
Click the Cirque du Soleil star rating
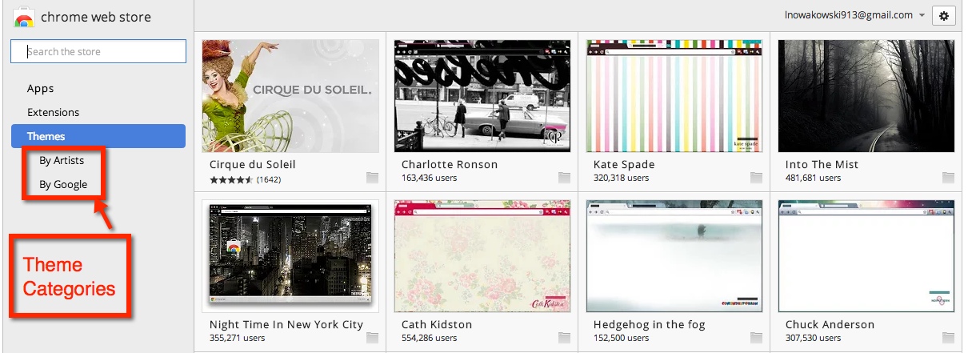click(x=231, y=180)
